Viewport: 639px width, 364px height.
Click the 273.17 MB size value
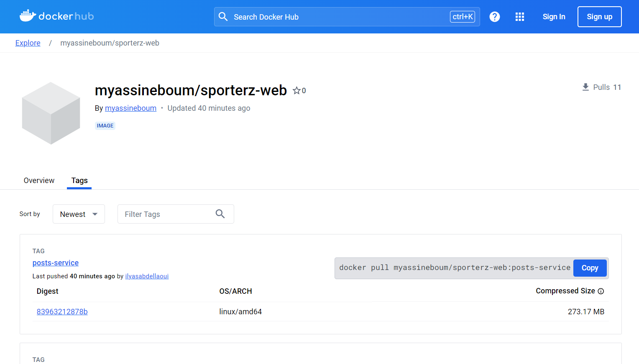tap(586, 312)
